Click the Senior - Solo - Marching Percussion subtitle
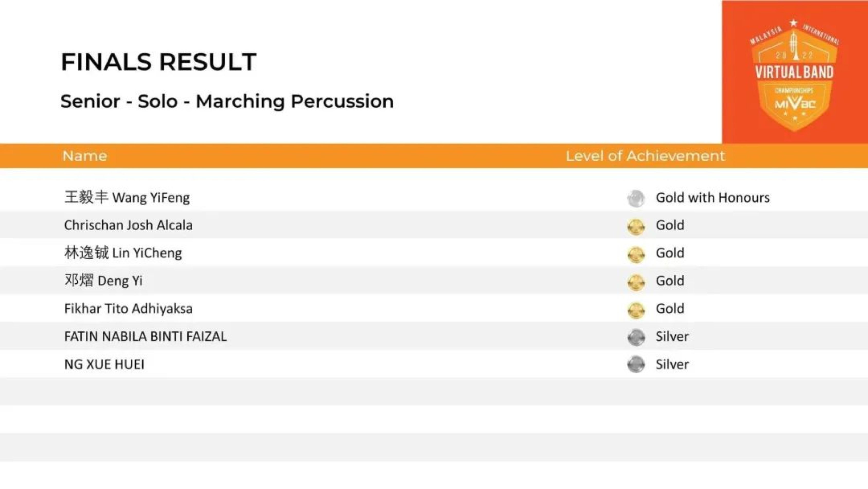Screen dimensions: 868x489 [227, 101]
